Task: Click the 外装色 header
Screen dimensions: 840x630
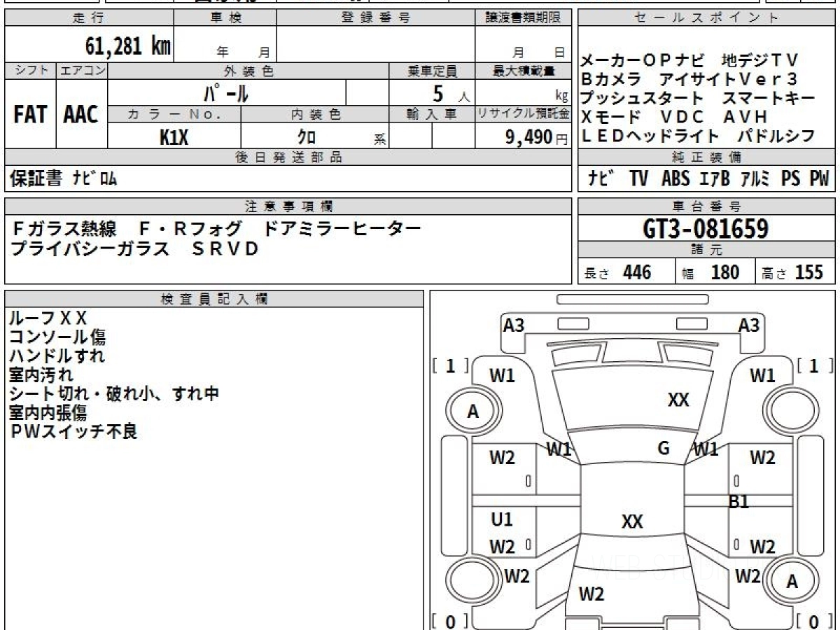Action: (x=248, y=71)
